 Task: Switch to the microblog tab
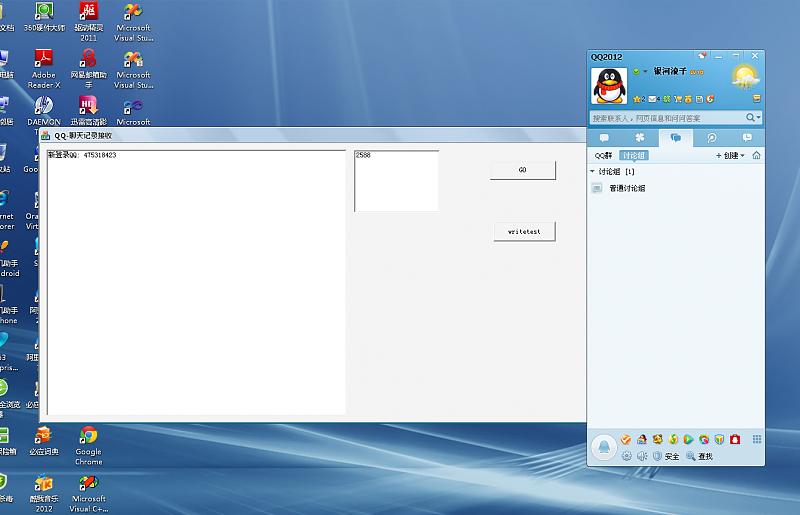711,138
